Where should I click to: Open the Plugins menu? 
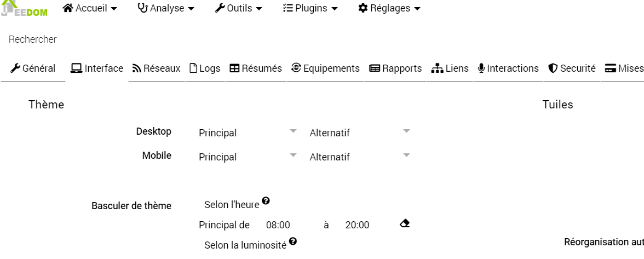coord(311,8)
